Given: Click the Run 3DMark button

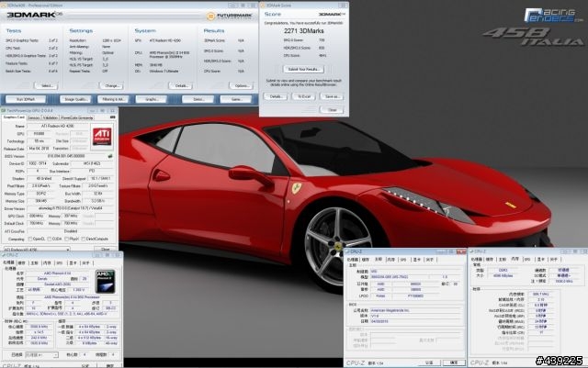Looking at the screenshot, I should (x=26, y=99).
